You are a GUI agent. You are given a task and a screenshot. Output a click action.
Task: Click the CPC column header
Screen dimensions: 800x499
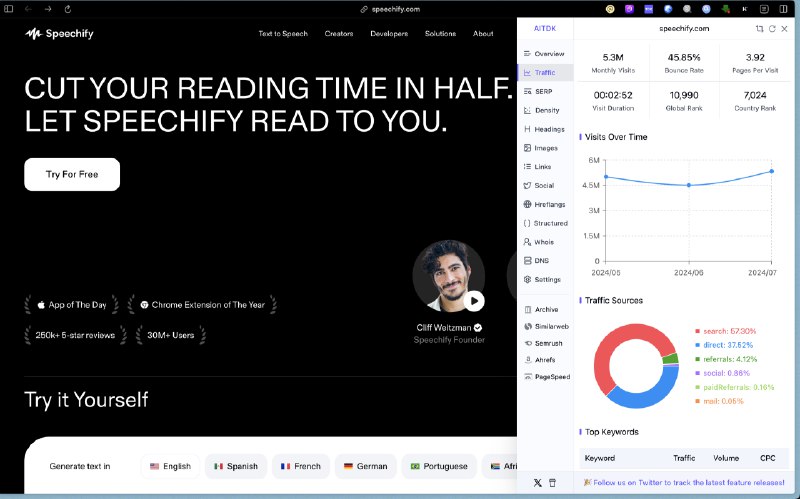coord(768,458)
